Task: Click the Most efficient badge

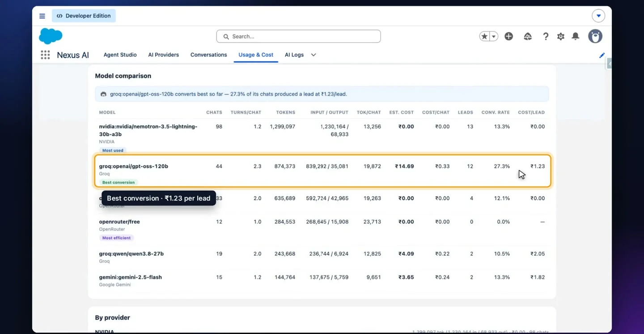Action: [116, 238]
